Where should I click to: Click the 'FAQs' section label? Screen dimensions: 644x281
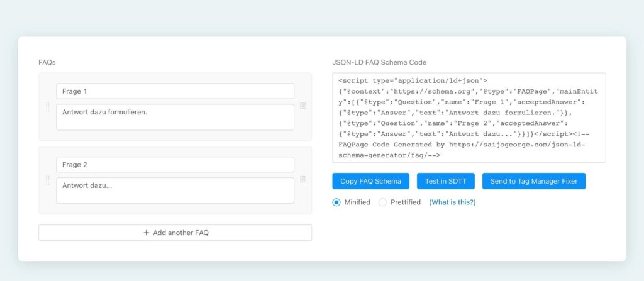coord(47,62)
